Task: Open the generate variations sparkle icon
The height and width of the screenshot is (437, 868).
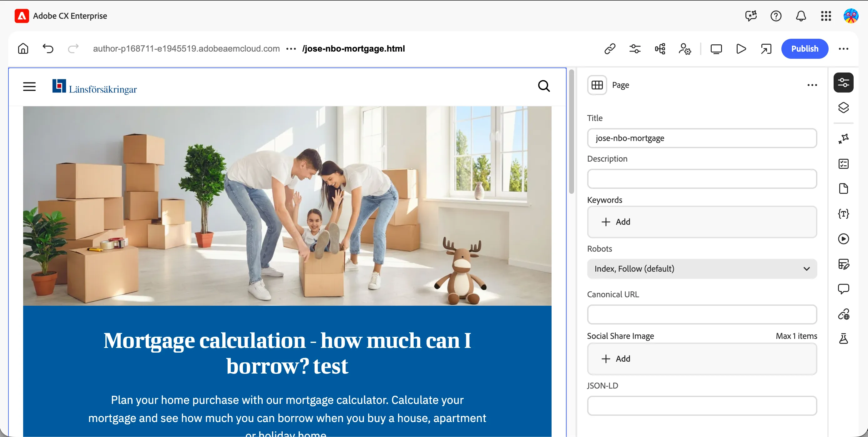Action: [x=843, y=138]
